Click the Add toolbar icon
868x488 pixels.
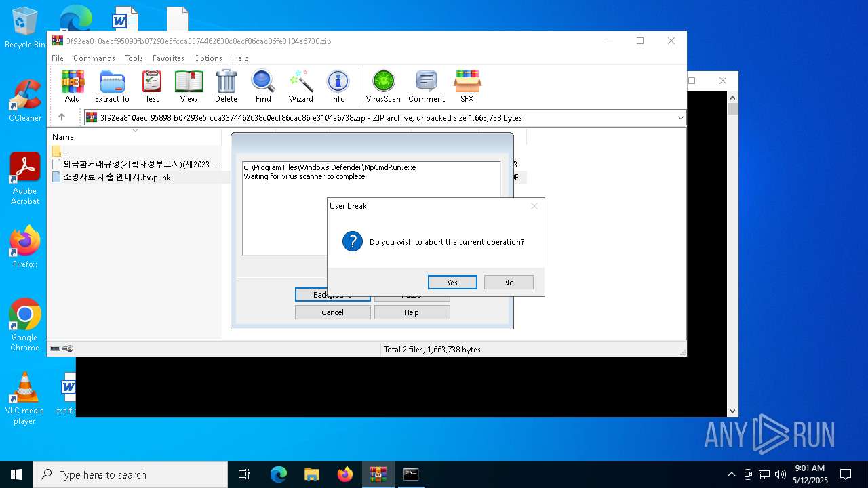(x=73, y=86)
